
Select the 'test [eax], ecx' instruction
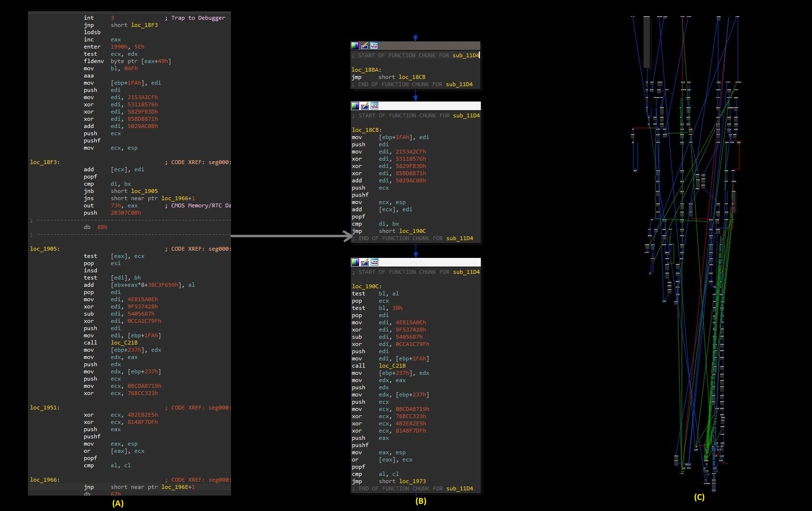[114, 256]
